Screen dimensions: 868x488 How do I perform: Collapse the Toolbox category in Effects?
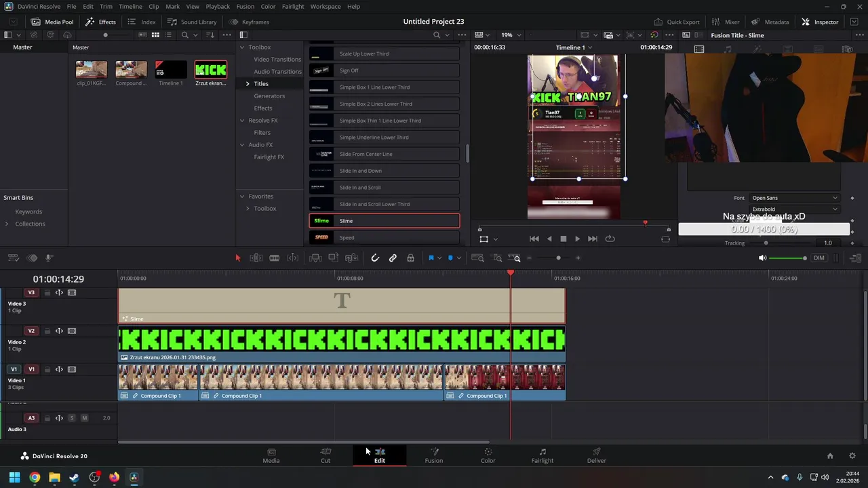click(x=242, y=47)
